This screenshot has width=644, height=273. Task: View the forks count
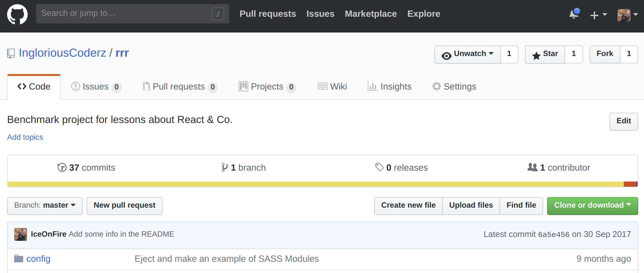[629, 54]
